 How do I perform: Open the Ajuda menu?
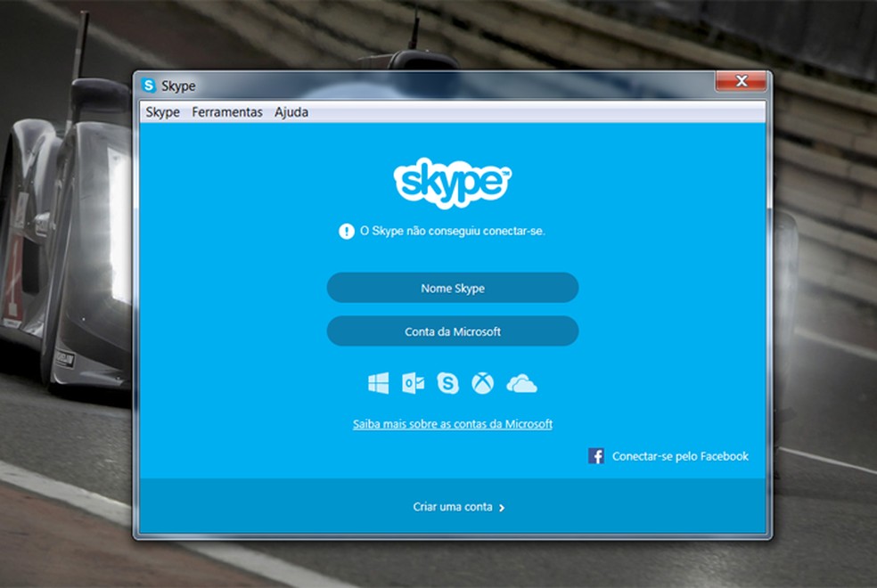(x=291, y=112)
